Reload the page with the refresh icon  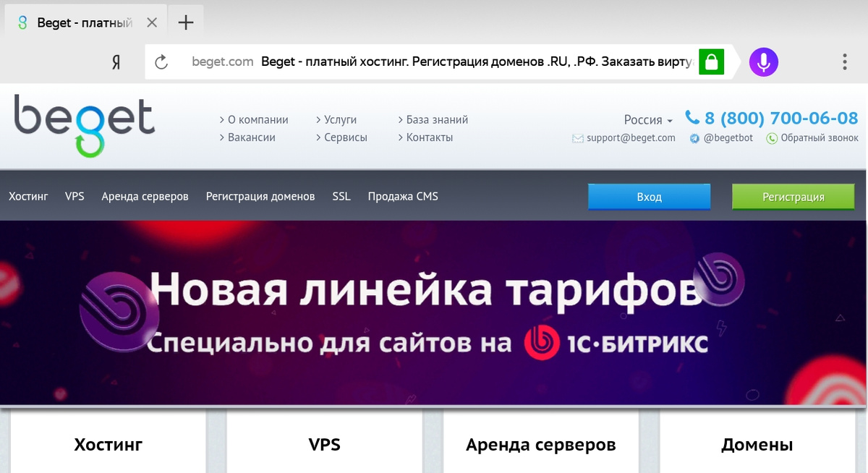pos(161,62)
